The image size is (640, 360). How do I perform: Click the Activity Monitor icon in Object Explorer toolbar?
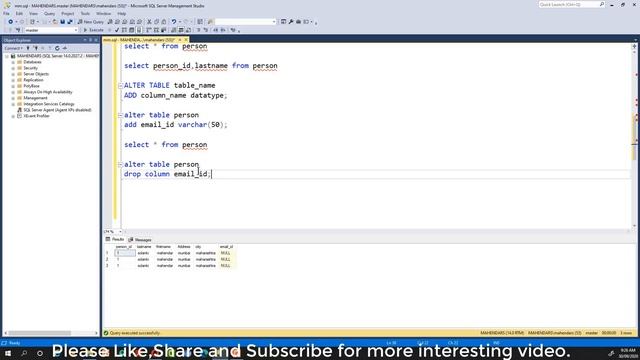(x=64, y=48)
